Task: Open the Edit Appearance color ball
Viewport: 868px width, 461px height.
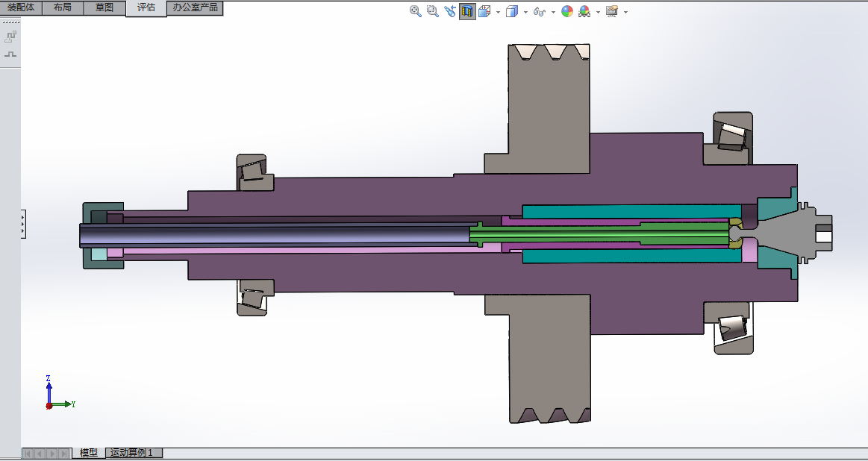Action: point(567,11)
